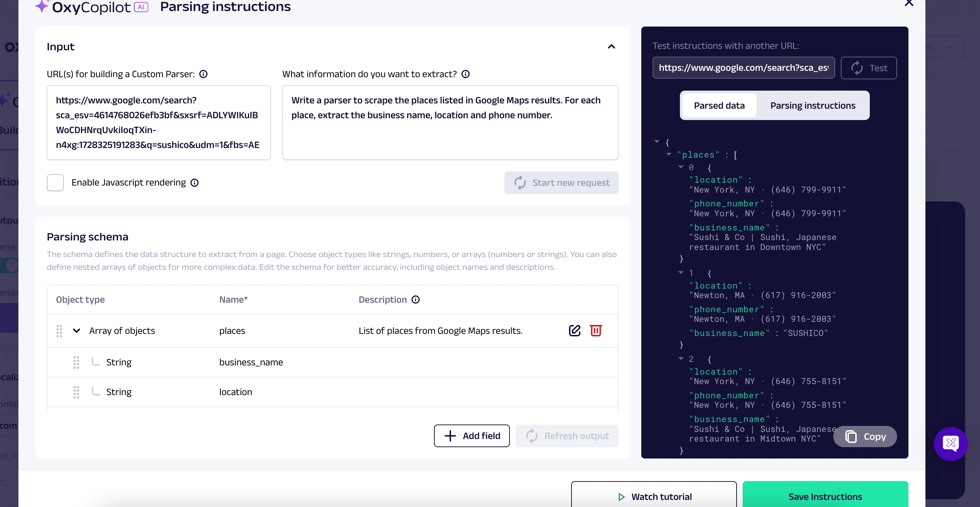Open Javascript rendering info icon
Viewport: 980px width, 507px height.
(195, 183)
